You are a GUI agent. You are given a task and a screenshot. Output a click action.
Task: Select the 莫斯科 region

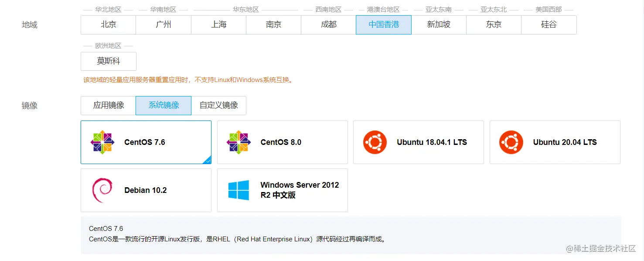pyautogui.click(x=109, y=61)
